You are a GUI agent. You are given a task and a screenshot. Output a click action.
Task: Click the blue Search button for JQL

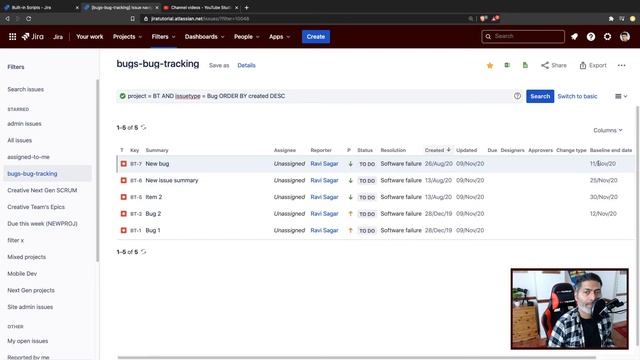click(x=540, y=96)
